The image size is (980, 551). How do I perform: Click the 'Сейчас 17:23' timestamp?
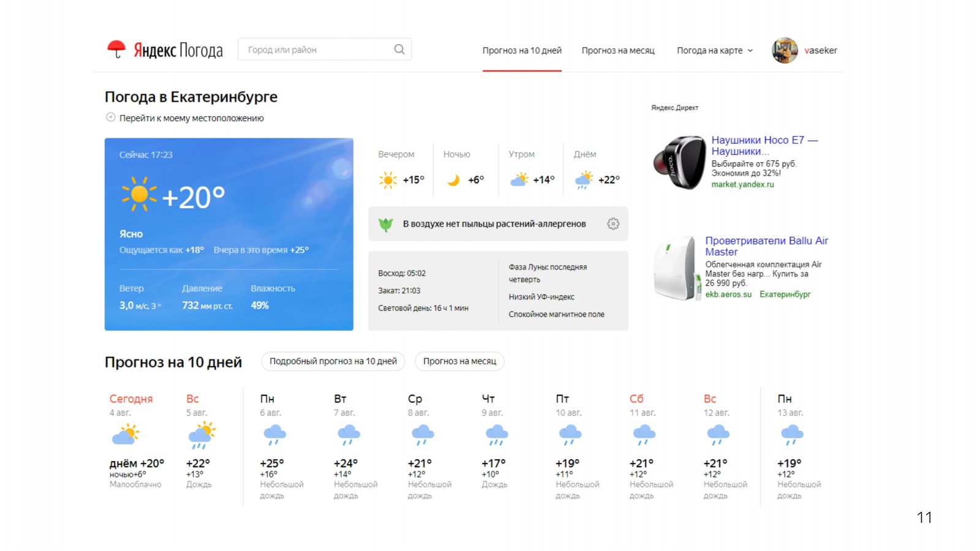click(x=146, y=155)
